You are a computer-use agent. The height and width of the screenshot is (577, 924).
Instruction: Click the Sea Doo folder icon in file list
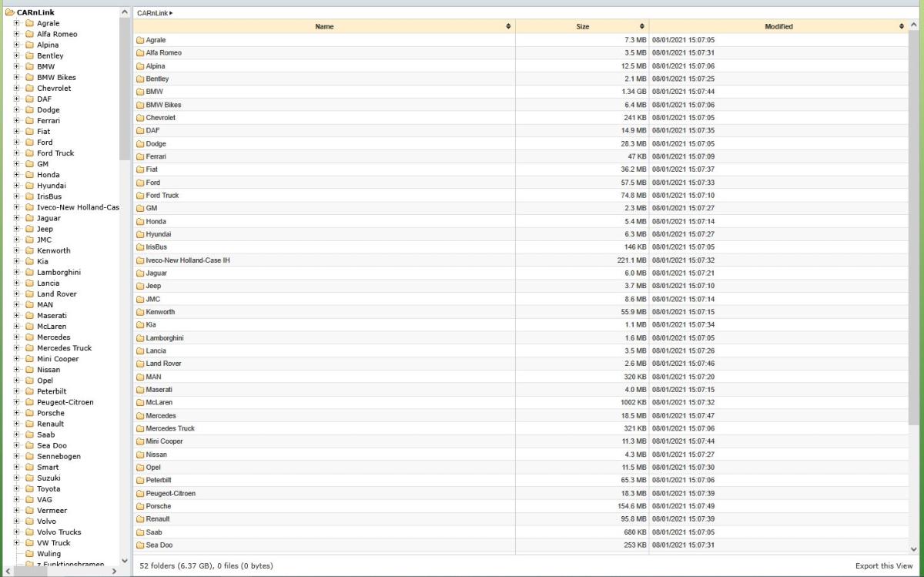coord(140,545)
